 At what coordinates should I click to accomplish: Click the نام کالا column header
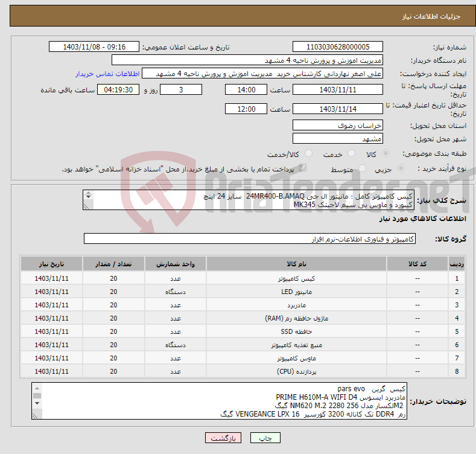click(300, 265)
